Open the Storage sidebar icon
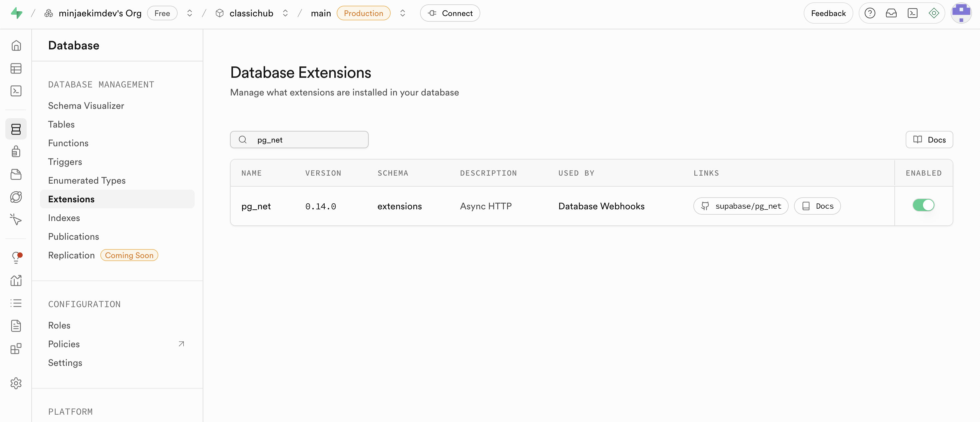Viewport: 980px width, 422px height. coord(16,174)
